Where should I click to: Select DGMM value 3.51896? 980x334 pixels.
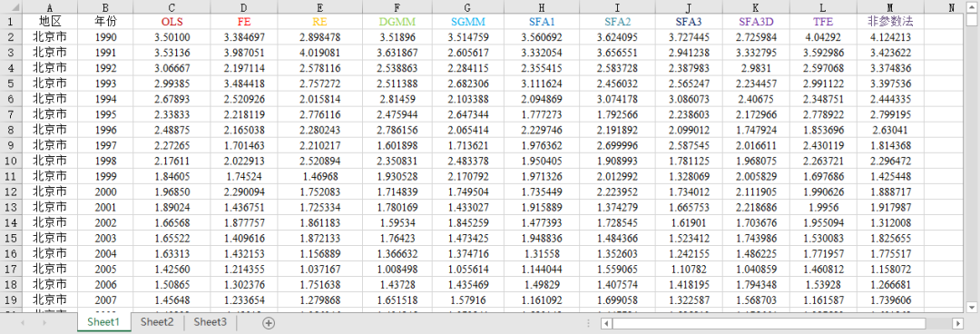[x=397, y=37]
